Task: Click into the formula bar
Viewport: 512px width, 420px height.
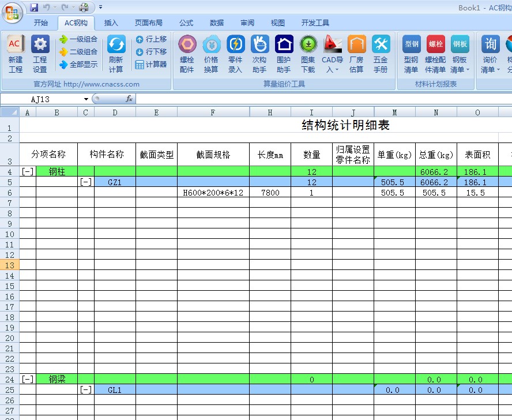Action: tap(323, 99)
